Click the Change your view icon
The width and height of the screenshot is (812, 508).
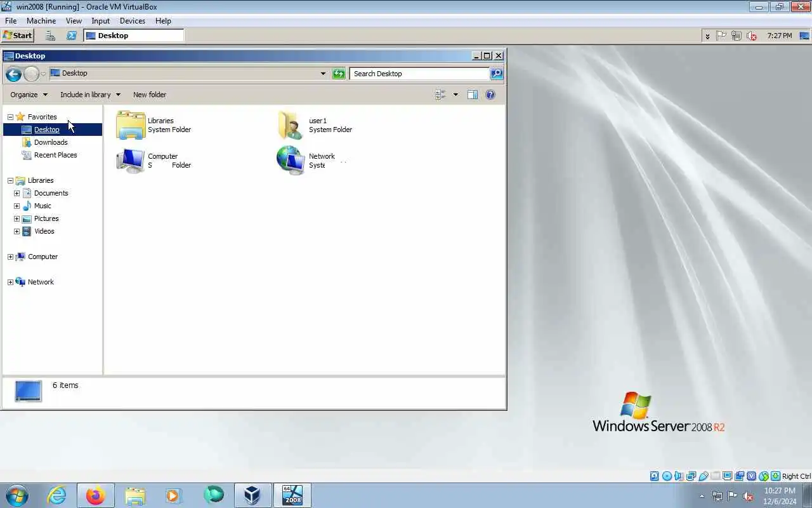pos(440,95)
